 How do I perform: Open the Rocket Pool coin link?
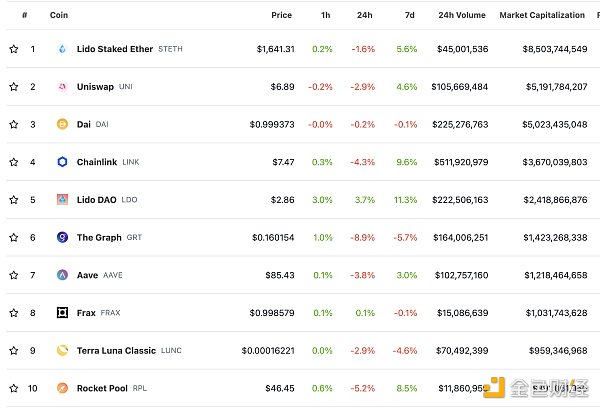(102, 388)
